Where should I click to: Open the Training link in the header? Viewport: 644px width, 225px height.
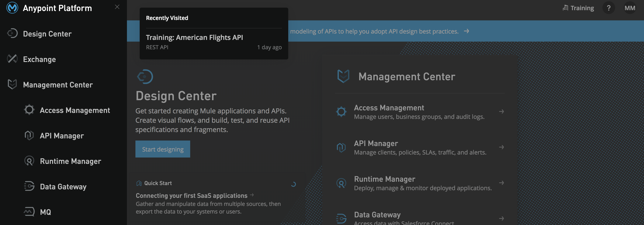point(582,8)
